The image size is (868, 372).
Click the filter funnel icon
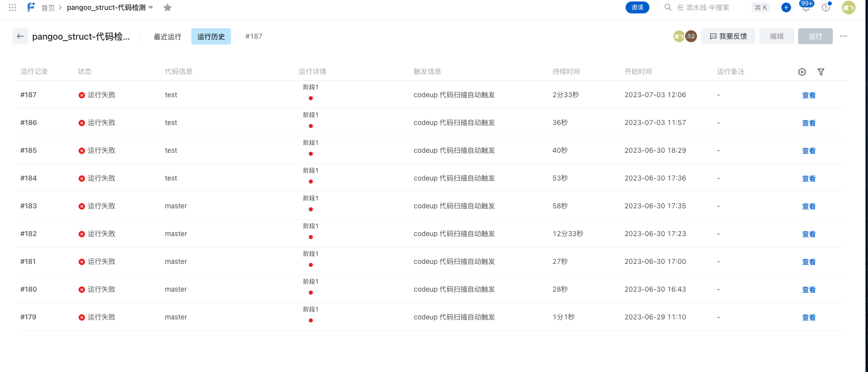pos(821,72)
